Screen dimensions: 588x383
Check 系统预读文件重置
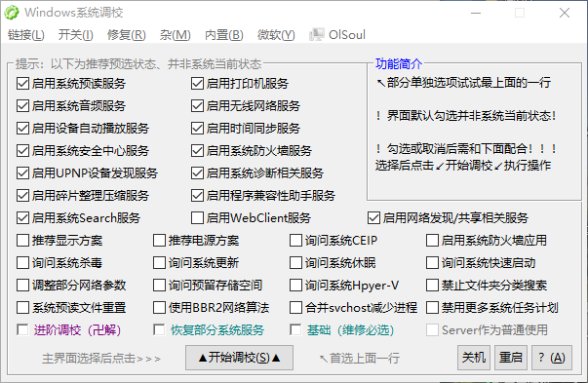click(22, 308)
